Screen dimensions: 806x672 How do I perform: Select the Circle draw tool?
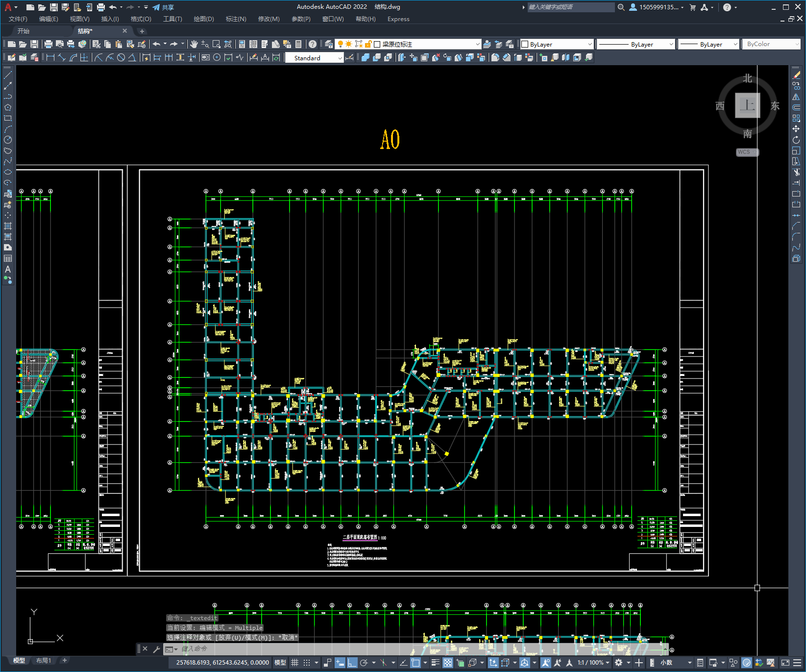pos(8,140)
